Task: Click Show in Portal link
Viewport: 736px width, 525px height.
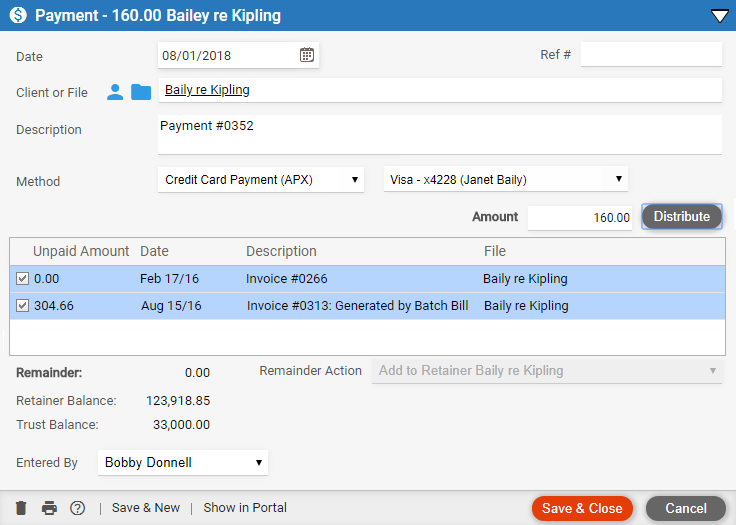Action: (x=245, y=508)
